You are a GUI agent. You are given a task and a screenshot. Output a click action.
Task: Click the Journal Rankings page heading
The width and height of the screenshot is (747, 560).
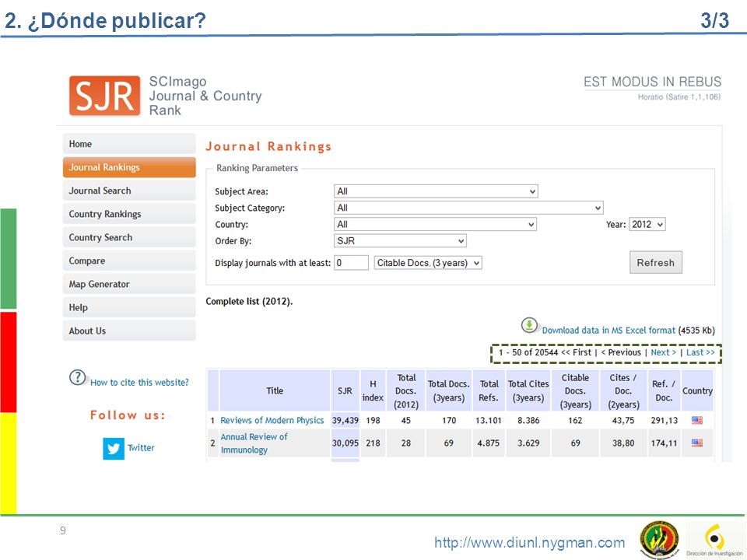268,146
